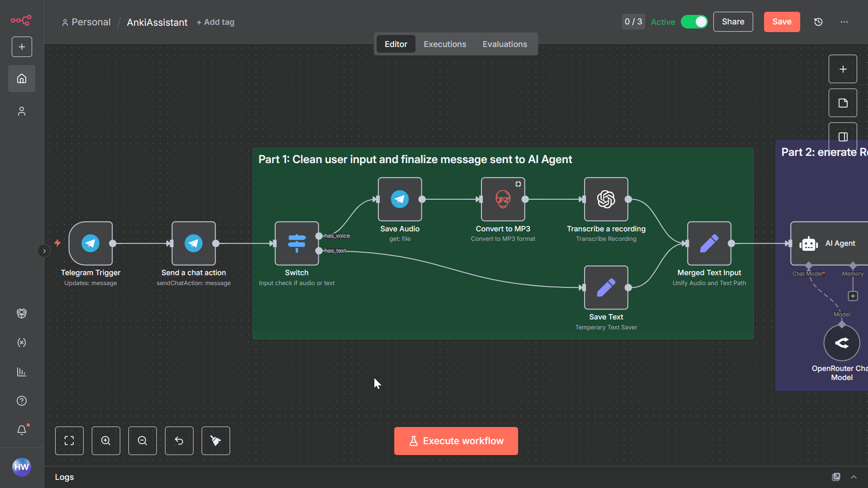Open Variables icon in left sidebar
The image size is (868, 488).
pyautogui.click(x=22, y=343)
